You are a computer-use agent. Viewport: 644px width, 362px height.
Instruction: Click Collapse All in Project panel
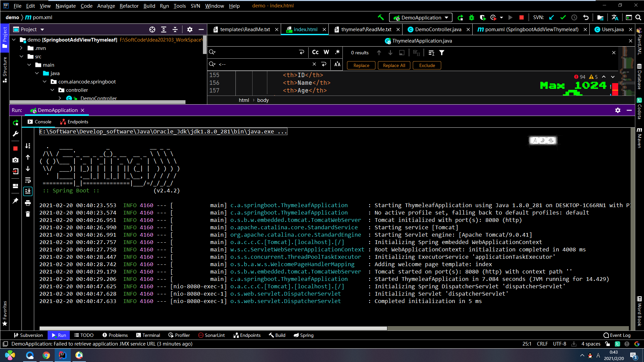point(175,29)
